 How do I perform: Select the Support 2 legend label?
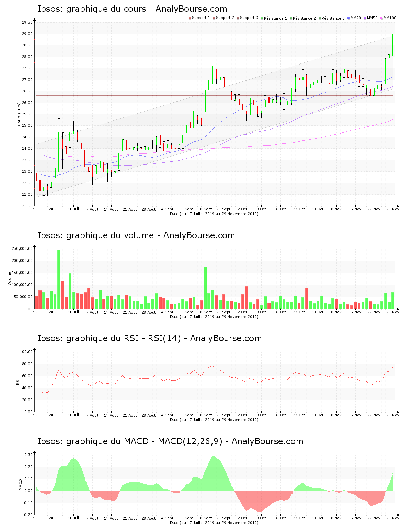pyautogui.click(x=225, y=18)
